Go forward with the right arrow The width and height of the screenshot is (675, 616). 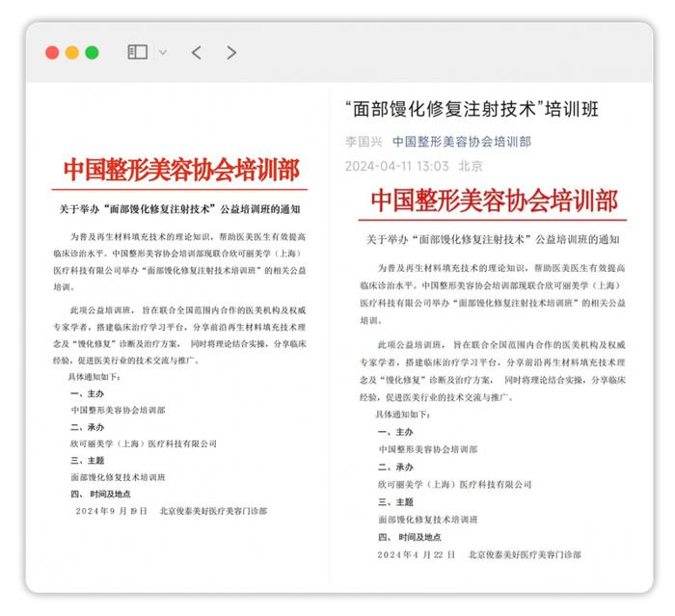[x=231, y=52]
